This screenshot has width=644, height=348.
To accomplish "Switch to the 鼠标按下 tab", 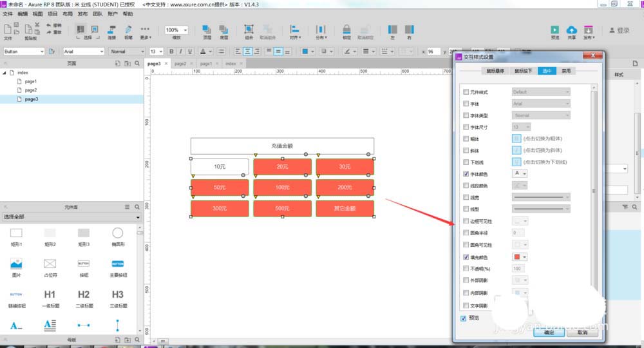I will pos(523,71).
